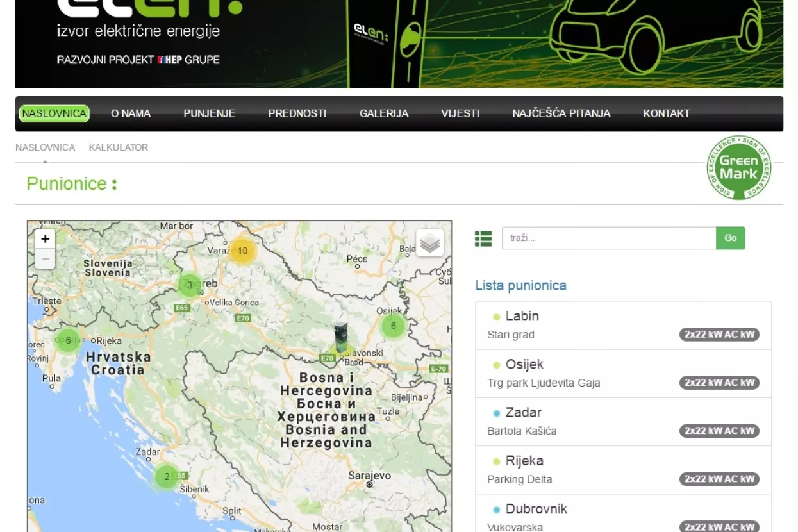Click the Green Mark excellence badge
The width and height of the screenshot is (798, 532).
738,168
